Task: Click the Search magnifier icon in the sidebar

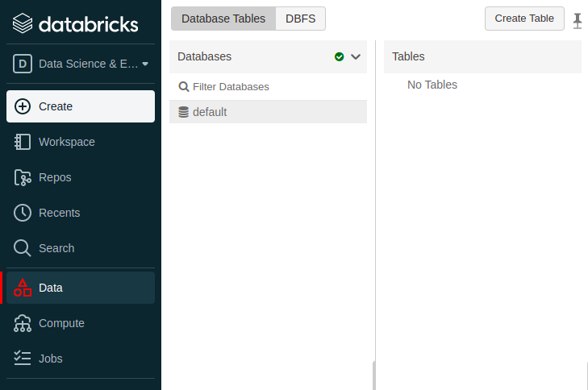Action: pyautogui.click(x=23, y=248)
